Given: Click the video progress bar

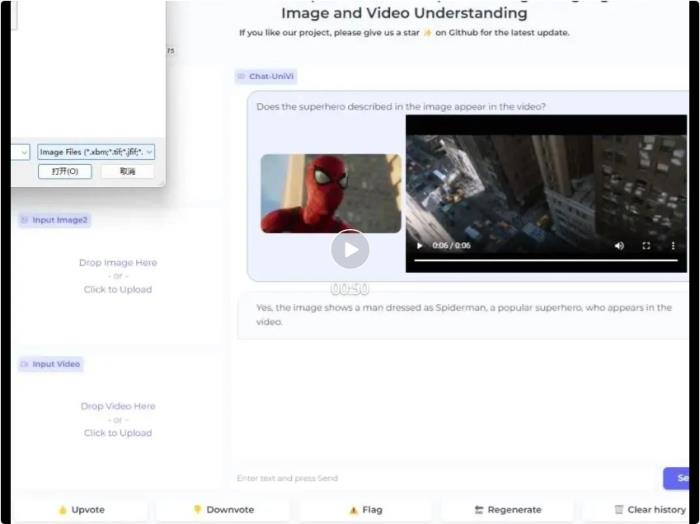Looking at the screenshot, I should 546,260.
